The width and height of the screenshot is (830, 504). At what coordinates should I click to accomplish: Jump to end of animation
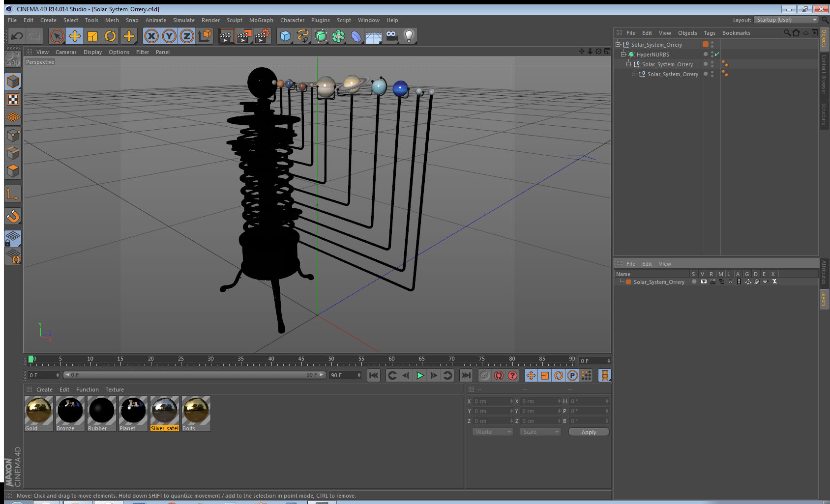[x=466, y=375]
